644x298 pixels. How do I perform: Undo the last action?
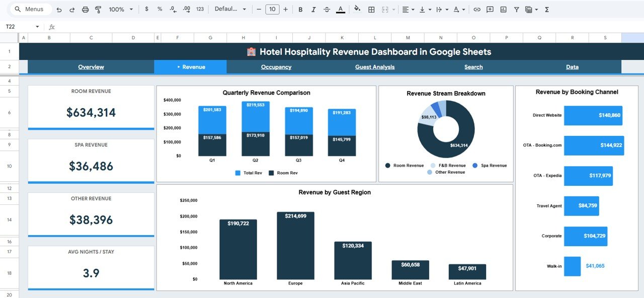point(59,10)
